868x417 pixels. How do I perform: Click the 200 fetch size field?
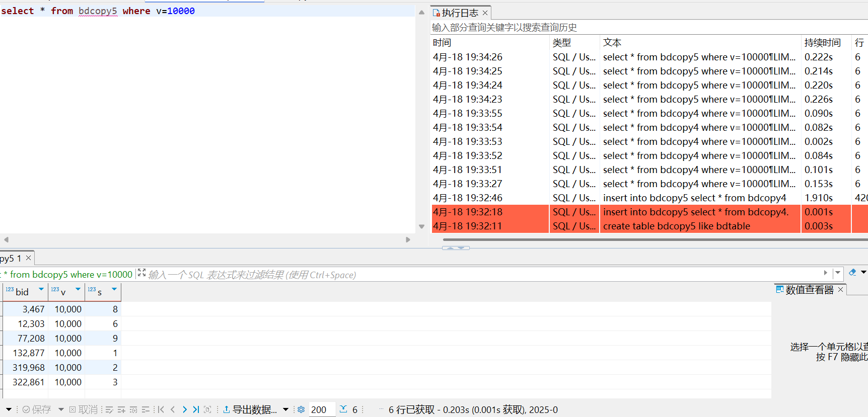pos(322,409)
